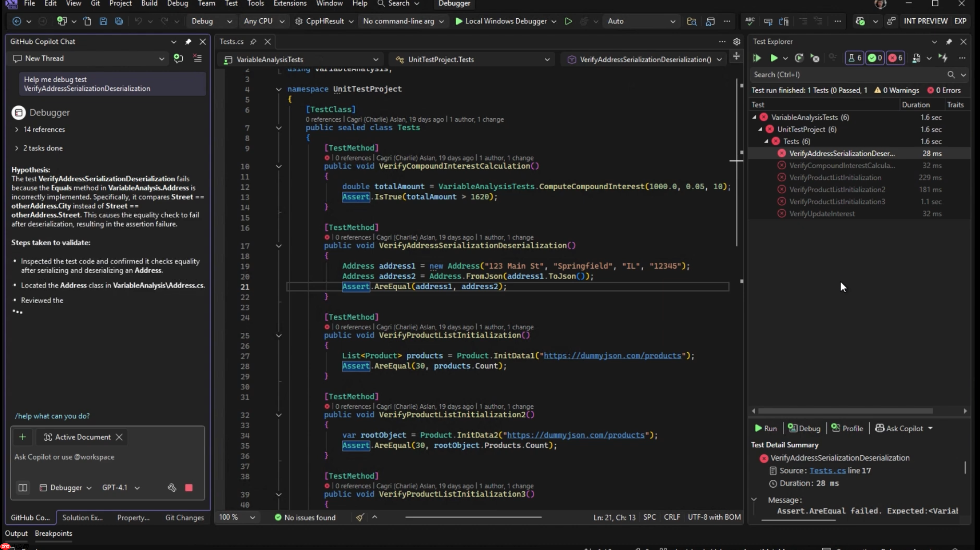Image resolution: width=980 pixels, height=550 pixels.
Task: Stop Copilot response with red stop icon
Action: (x=189, y=488)
